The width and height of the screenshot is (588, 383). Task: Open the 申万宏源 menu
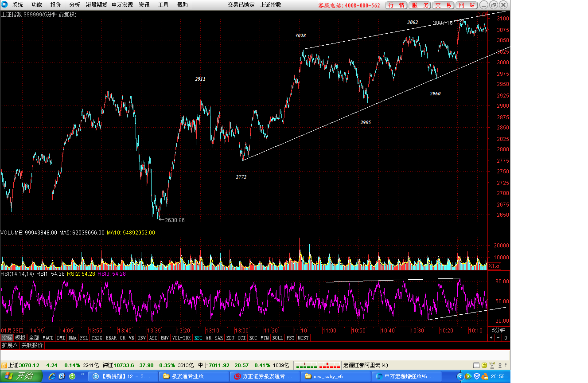click(122, 5)
